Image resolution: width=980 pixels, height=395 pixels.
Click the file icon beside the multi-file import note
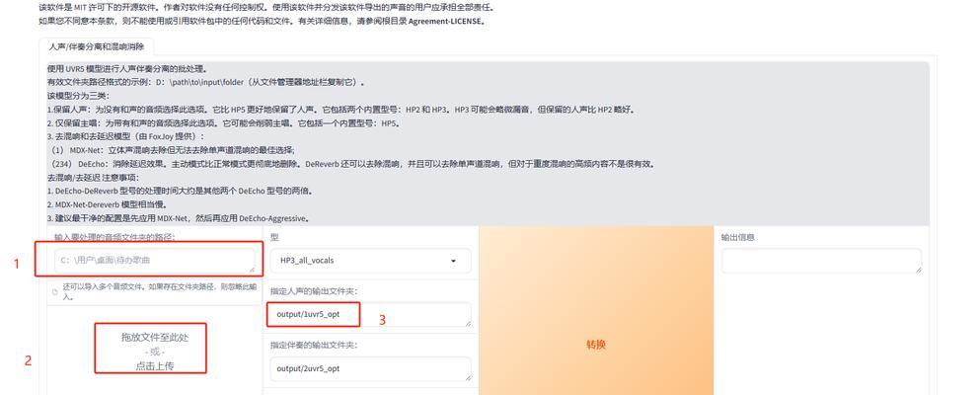point(55,292)
